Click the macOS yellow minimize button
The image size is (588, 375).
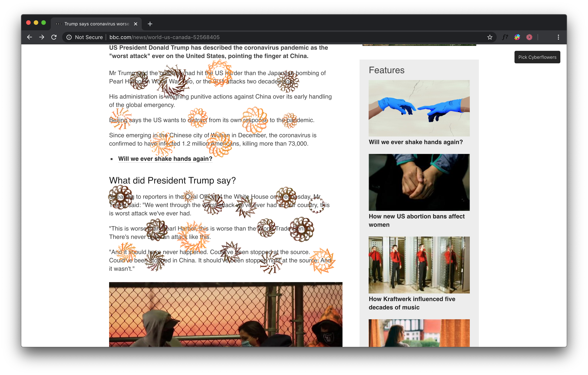[36, 23]
